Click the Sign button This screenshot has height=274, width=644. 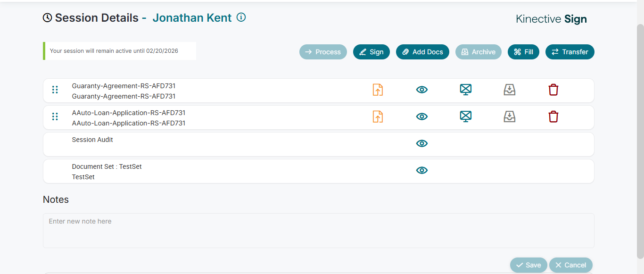coord(372,52)
